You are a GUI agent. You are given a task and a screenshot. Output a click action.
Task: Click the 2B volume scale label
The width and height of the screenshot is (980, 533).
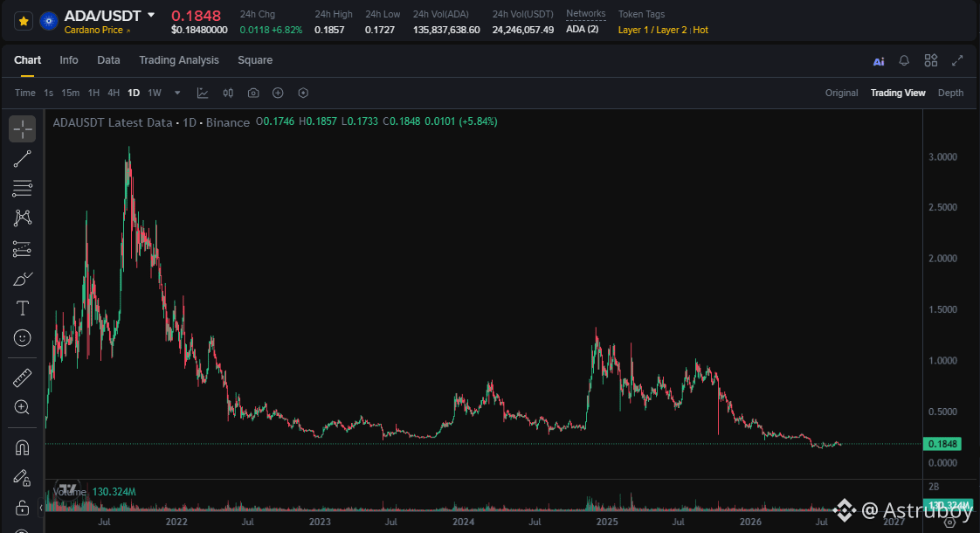pos(934,487)
